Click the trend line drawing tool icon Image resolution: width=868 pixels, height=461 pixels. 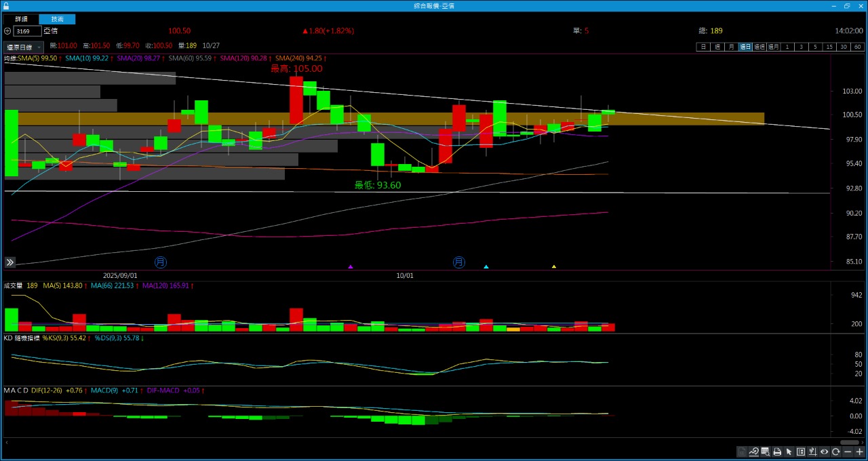click(x=754, y=452)
